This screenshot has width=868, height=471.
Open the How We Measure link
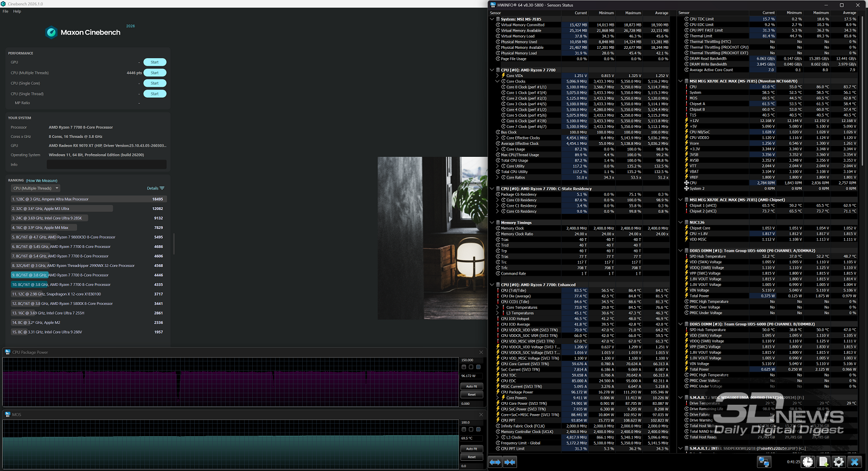42,181
